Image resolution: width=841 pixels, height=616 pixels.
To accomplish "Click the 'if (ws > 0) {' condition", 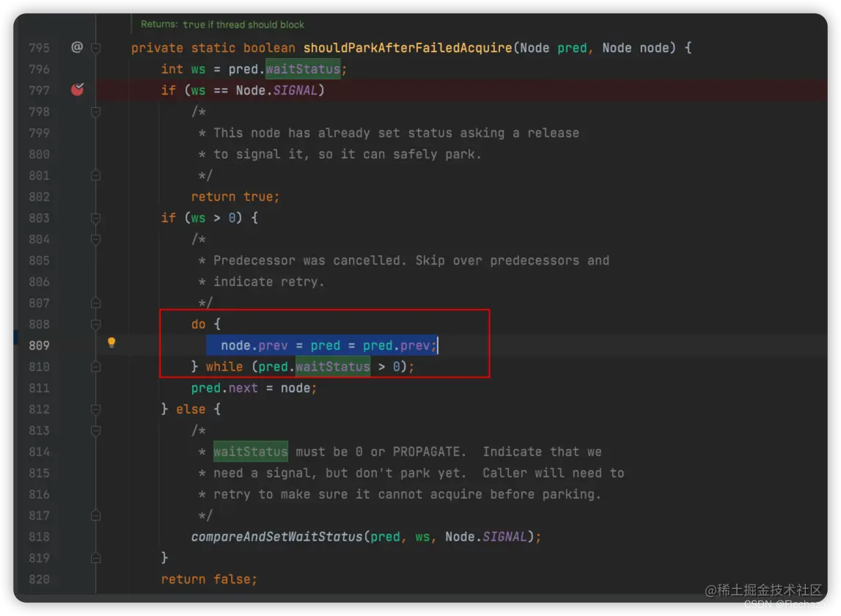I will [x=210, y=218].
